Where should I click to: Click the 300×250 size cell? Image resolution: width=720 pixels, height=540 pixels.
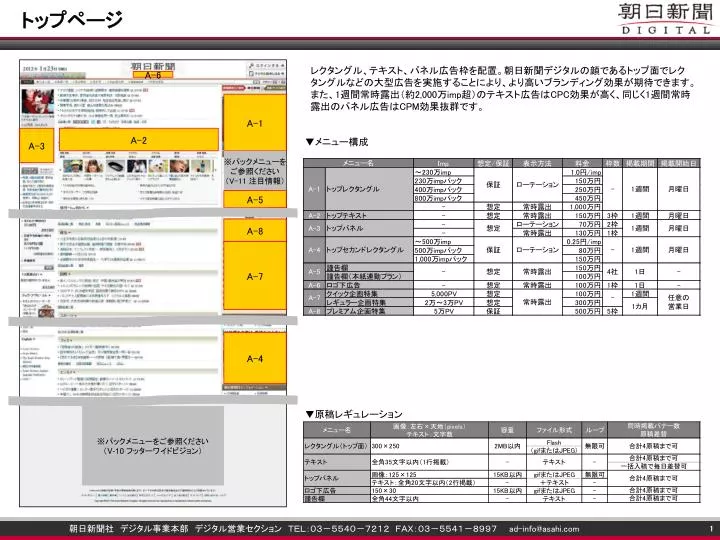point(429,446)
